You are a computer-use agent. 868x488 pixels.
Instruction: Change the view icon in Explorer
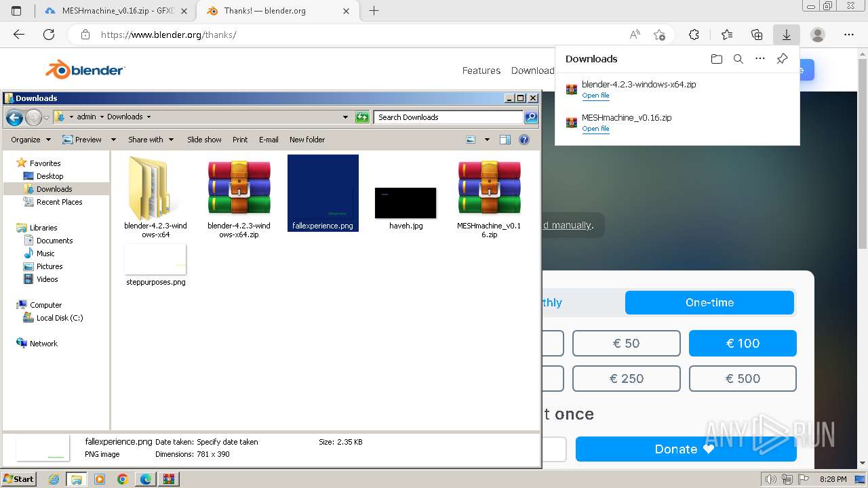point(471,140)
